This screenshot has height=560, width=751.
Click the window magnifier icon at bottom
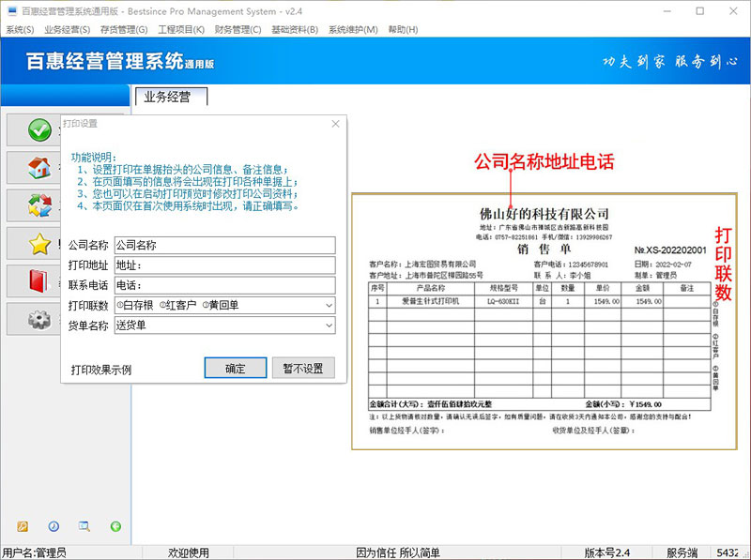(84, 526)
